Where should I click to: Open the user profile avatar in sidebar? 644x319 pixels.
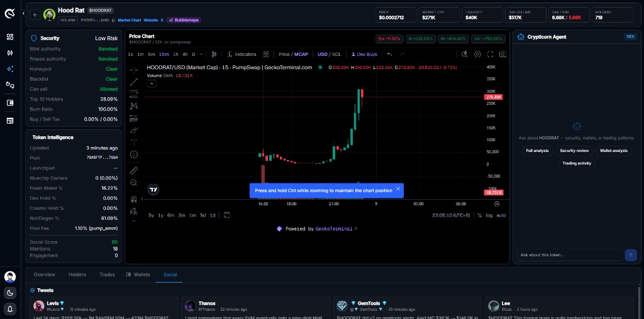pos(10,277)
